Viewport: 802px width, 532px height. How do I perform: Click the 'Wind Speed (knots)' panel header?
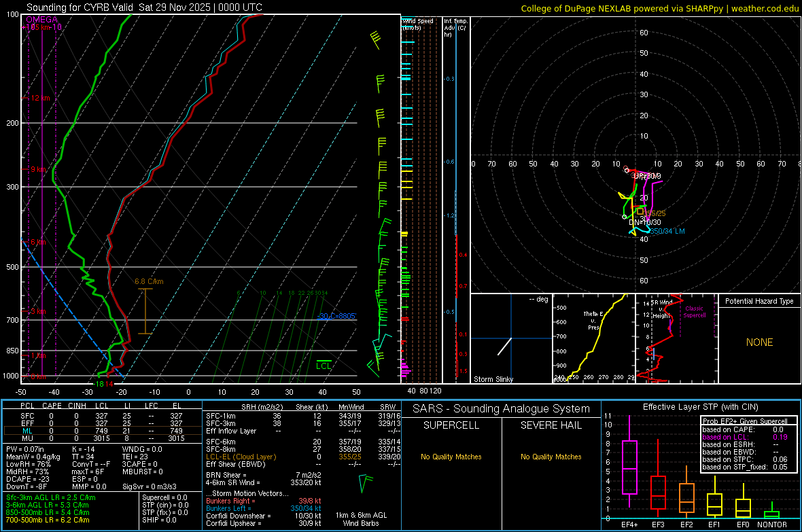point(418,24)
